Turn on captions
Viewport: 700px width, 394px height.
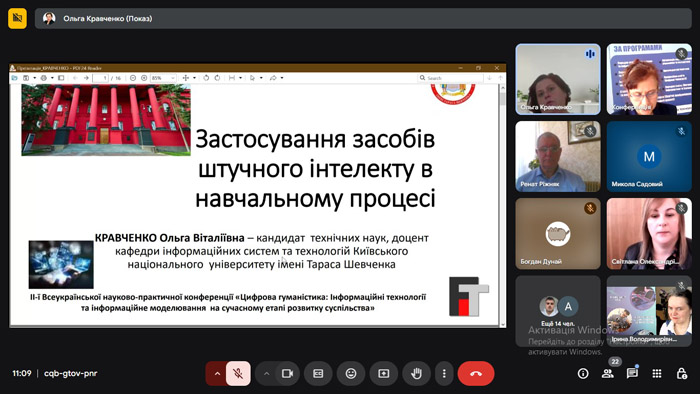tap(318, 373)
